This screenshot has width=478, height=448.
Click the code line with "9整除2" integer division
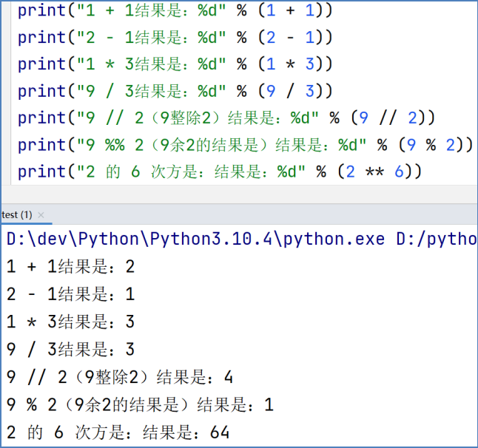226,118
